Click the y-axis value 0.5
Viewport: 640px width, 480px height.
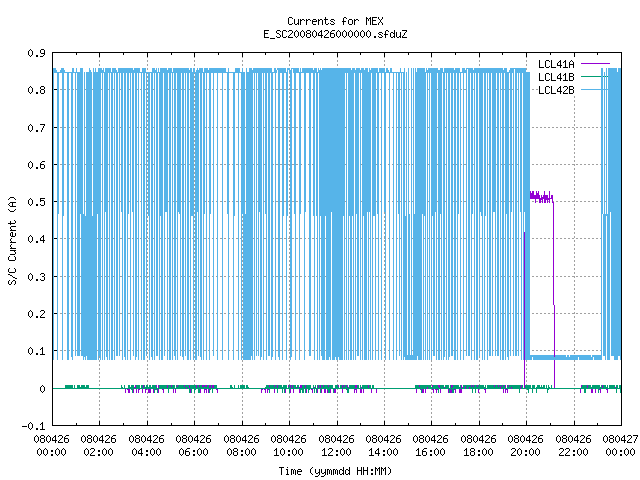[x=36, y=202]
